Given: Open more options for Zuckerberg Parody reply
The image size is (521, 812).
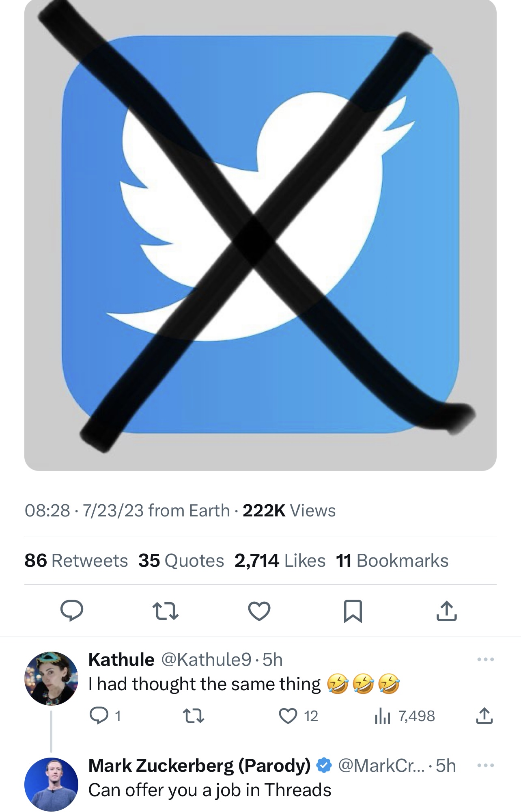Looking at the screenshot, I should click(x=486, y=766).
